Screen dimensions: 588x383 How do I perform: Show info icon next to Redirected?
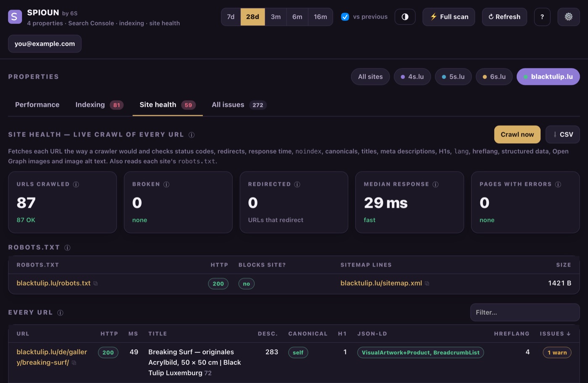click(297, 185)
